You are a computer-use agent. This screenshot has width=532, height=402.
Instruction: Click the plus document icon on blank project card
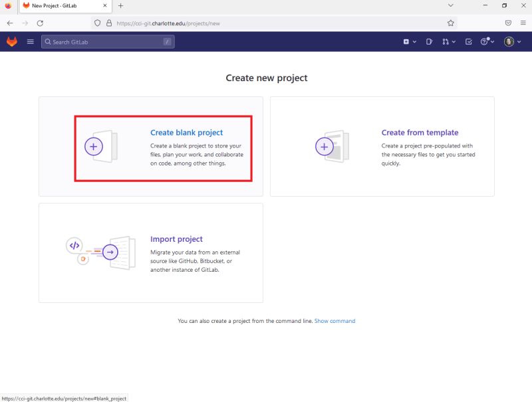click(x=94, y=146)
